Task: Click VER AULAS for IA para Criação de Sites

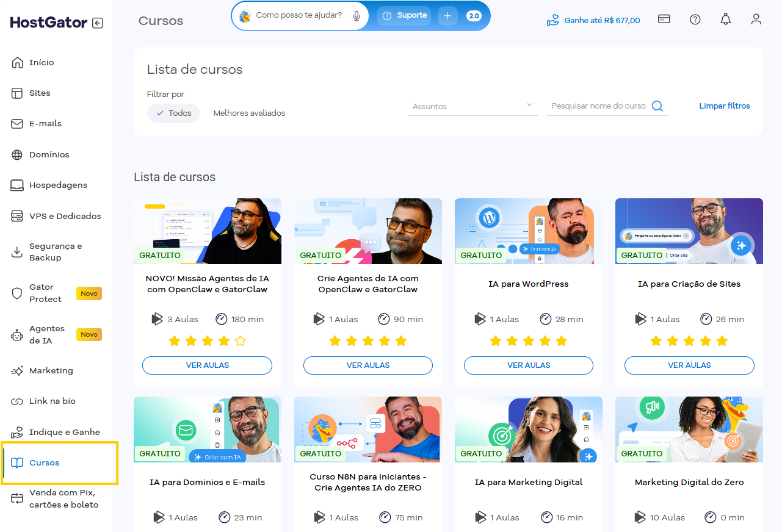Action: click(689, 365)
